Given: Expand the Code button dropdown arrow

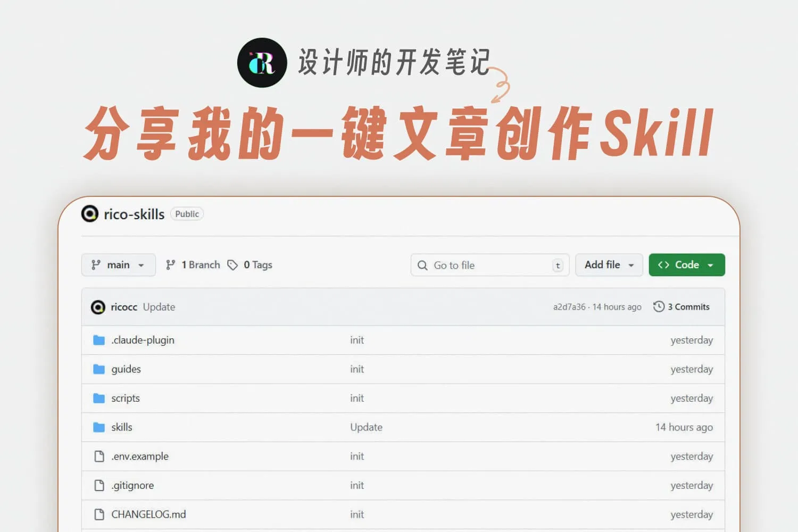Looking at the screenshot, I should coord(711,264).
